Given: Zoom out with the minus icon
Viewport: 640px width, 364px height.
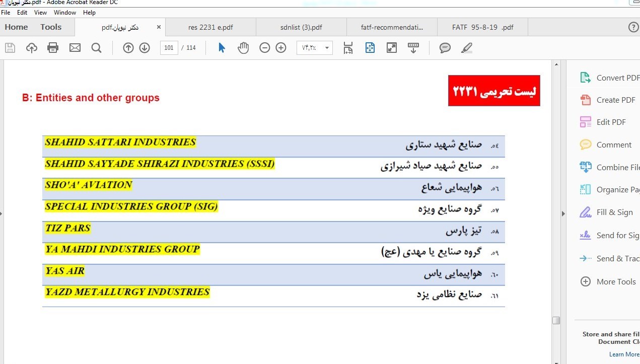Looking at the screenshot, I should pos(265,48).
